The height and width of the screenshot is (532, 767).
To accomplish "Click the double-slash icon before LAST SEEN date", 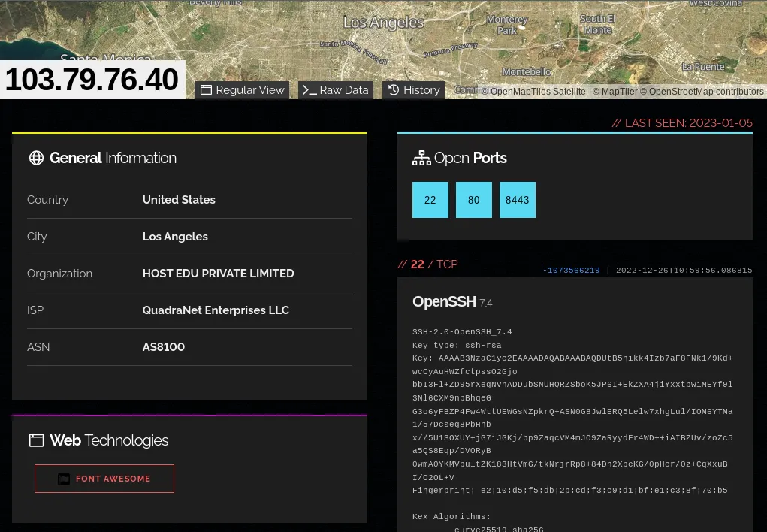I will pyautogui.click(x=617, y=122).
